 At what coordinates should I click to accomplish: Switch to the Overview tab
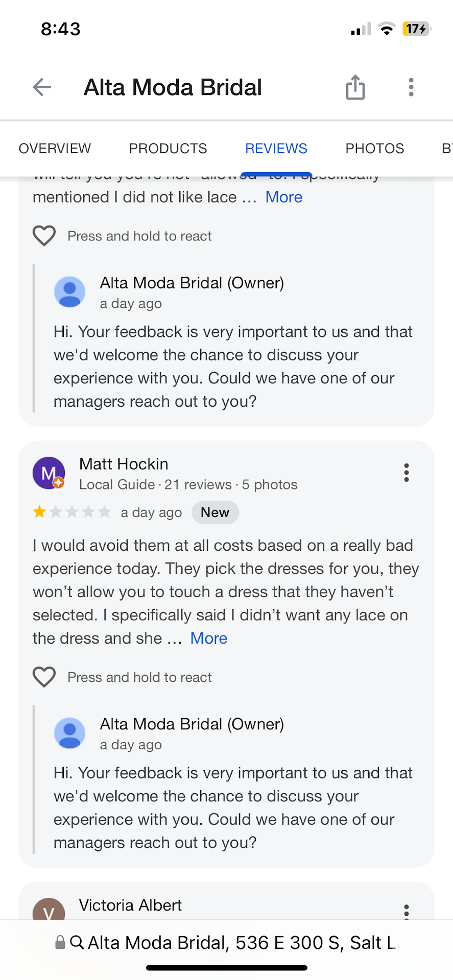(55, 149)
